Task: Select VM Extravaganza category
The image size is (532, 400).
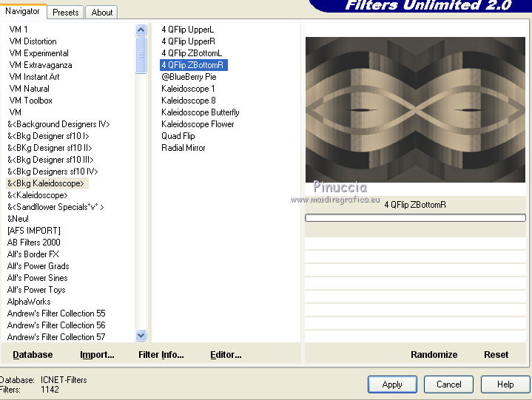Action: 41,65
